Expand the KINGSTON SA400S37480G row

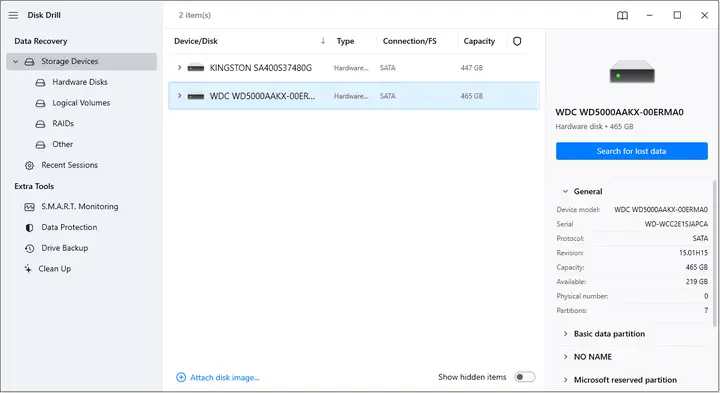(x=180, y=67)
